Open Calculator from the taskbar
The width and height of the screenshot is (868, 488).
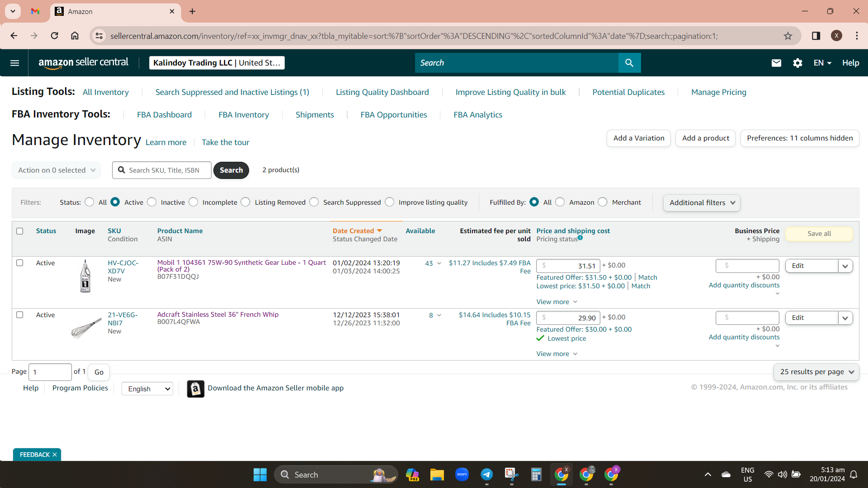coord(536,474)
